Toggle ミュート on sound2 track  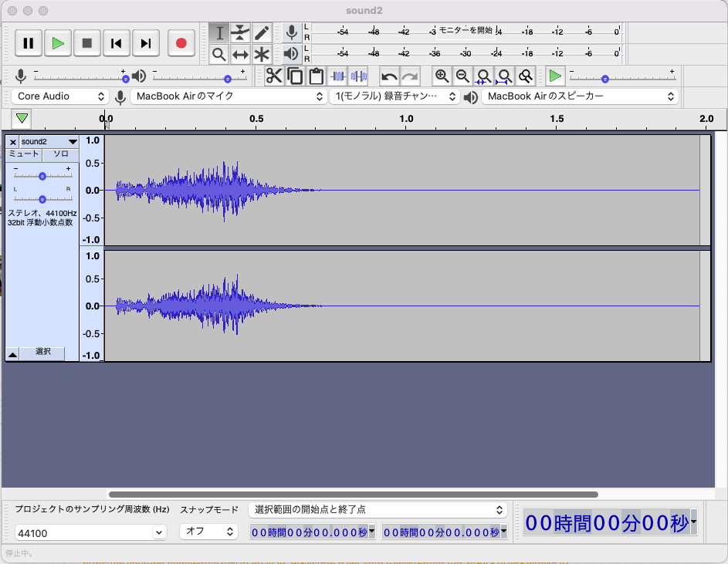[23, 154]
